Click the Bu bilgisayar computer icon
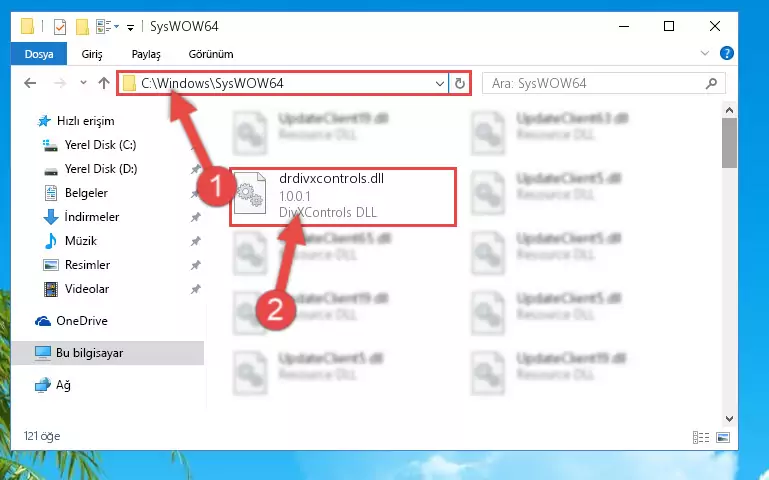This screenshot has width=769, height=480. point(43,353)
